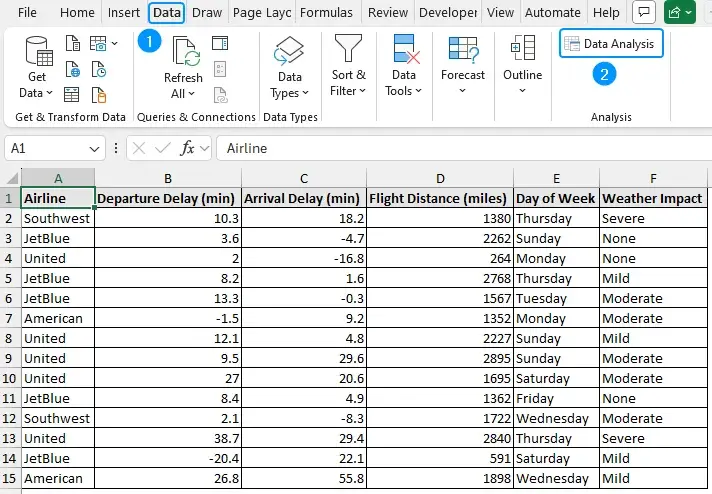
Task: Click the From Web icon
Action: (x=73, y=69)
